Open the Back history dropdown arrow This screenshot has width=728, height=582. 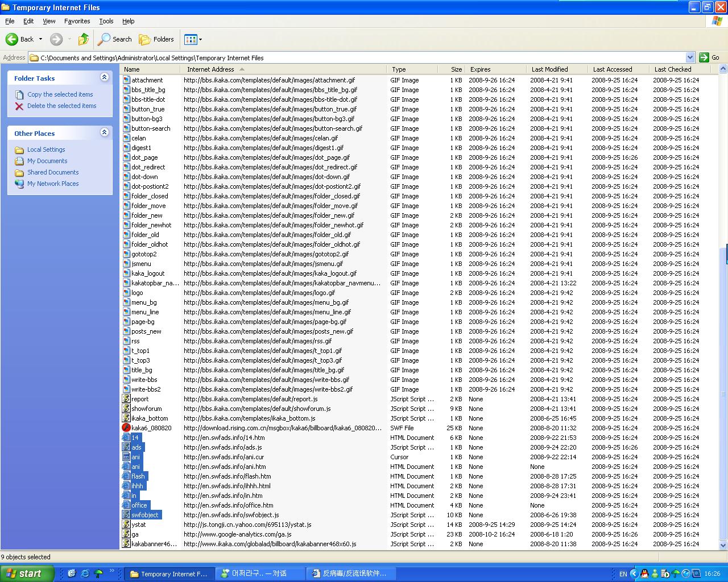pos(40,39)
